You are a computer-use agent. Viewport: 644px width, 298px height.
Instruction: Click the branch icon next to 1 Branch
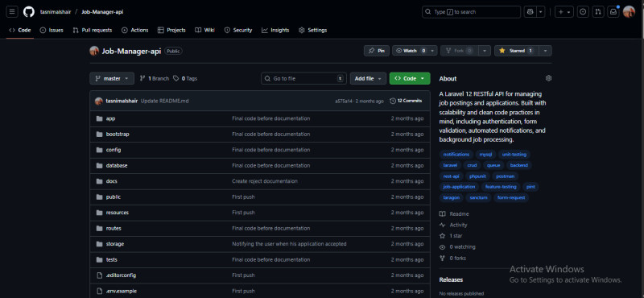click(x=142, y=78)
